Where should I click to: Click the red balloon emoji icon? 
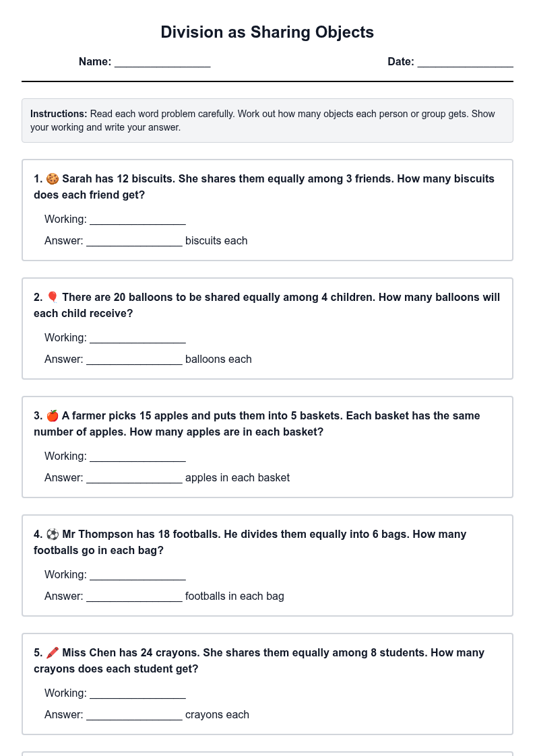click(x=53, y=298)
